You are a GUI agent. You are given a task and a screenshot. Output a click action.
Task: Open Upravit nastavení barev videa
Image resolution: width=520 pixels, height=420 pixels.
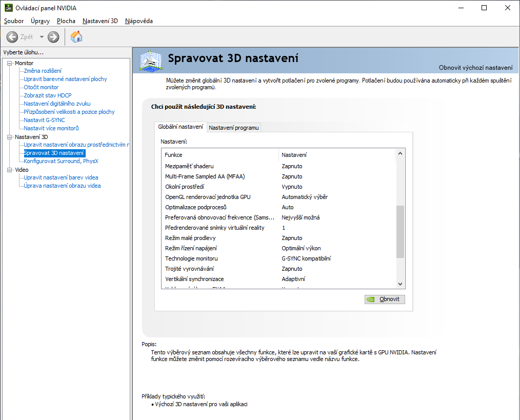coord(61,177)
